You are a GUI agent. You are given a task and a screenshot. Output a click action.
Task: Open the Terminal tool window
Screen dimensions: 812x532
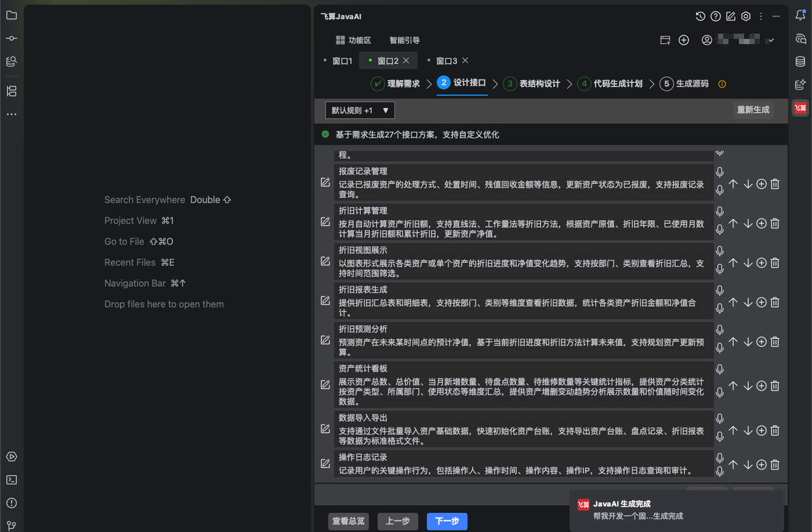[11, 480]
